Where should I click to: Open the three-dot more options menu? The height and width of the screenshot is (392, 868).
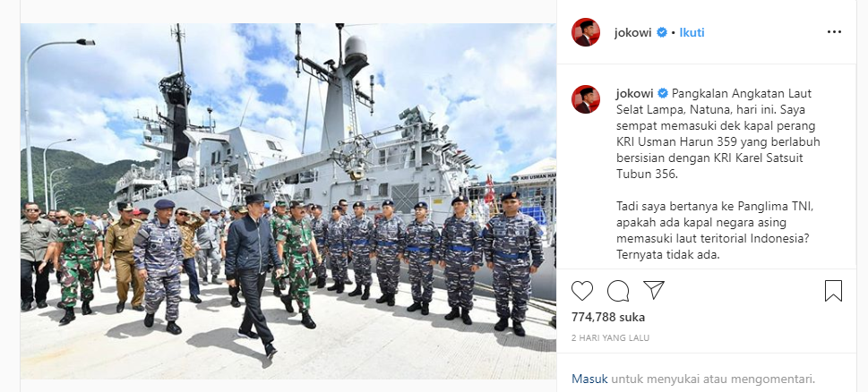tap(834, 32)
